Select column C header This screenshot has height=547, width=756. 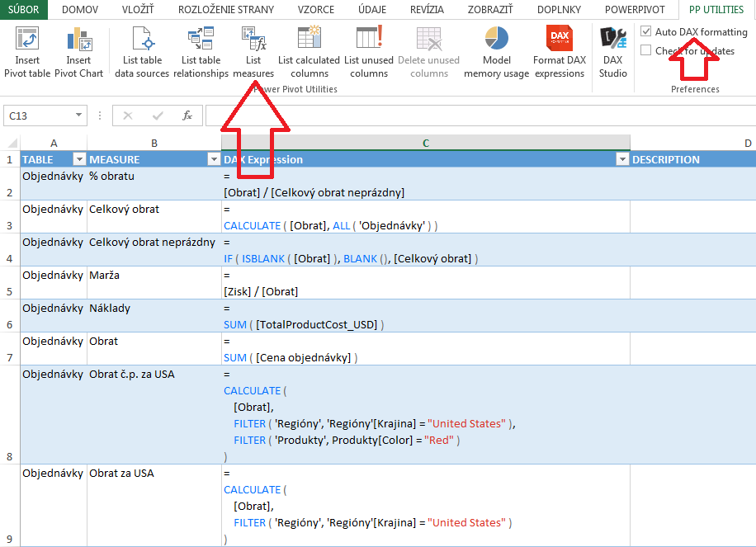point(426,143)
